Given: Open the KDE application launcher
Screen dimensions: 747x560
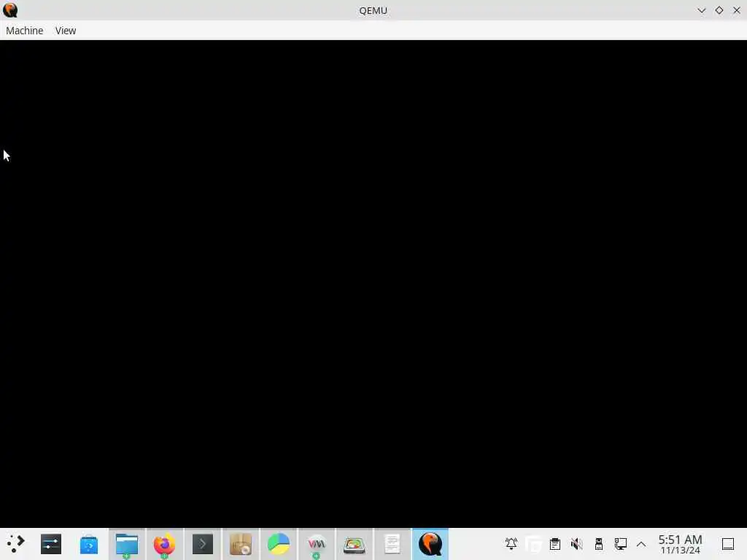Looking at the screenshot, I should pos(15,544).
